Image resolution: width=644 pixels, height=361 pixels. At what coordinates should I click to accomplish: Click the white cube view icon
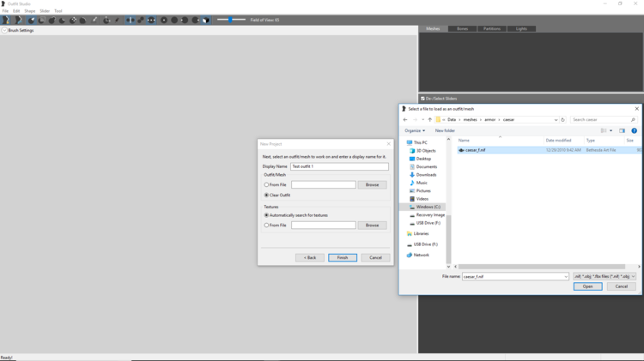point(206,20)
